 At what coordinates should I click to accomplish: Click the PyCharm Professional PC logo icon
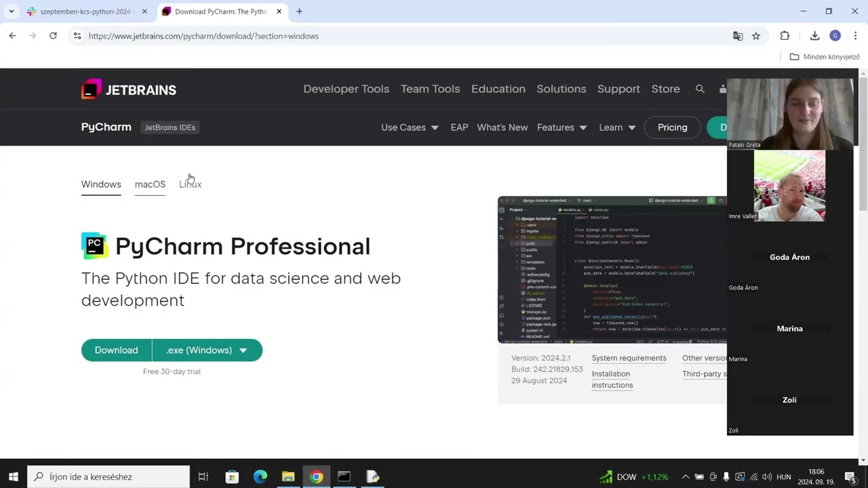(94, 246)
